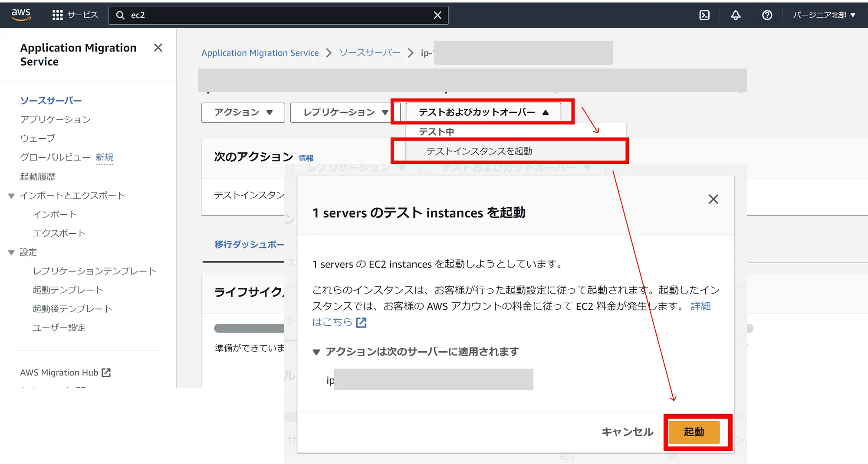The image size is (868, 464).
Task: Open the テストおよびカットオーバー dropdown
Action: point(483,112)
